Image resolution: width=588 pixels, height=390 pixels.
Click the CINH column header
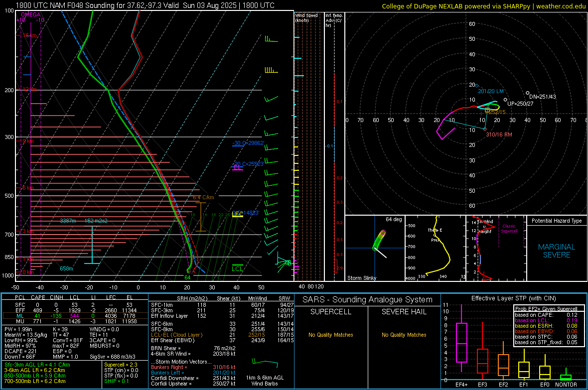[x=57, y=297]
